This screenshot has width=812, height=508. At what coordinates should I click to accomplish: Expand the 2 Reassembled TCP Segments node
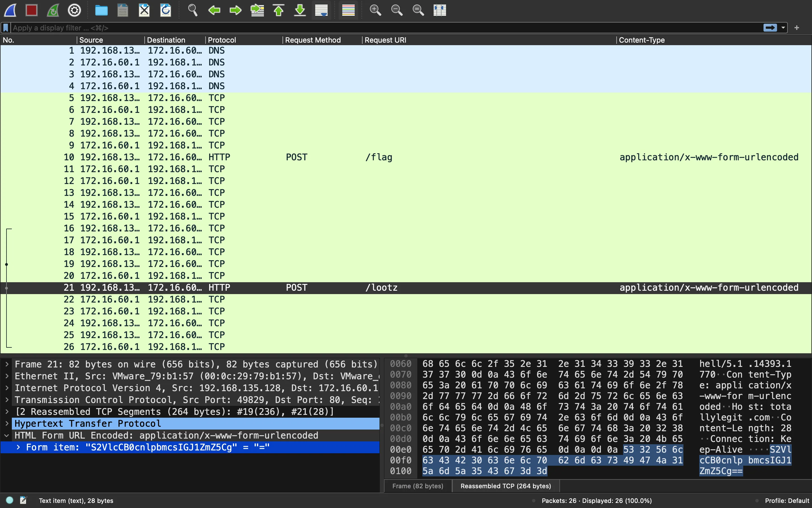click(7, 411)
